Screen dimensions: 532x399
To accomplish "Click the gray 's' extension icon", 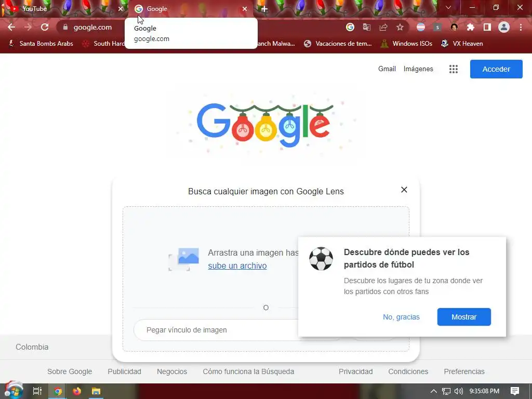I will [437, 27].
